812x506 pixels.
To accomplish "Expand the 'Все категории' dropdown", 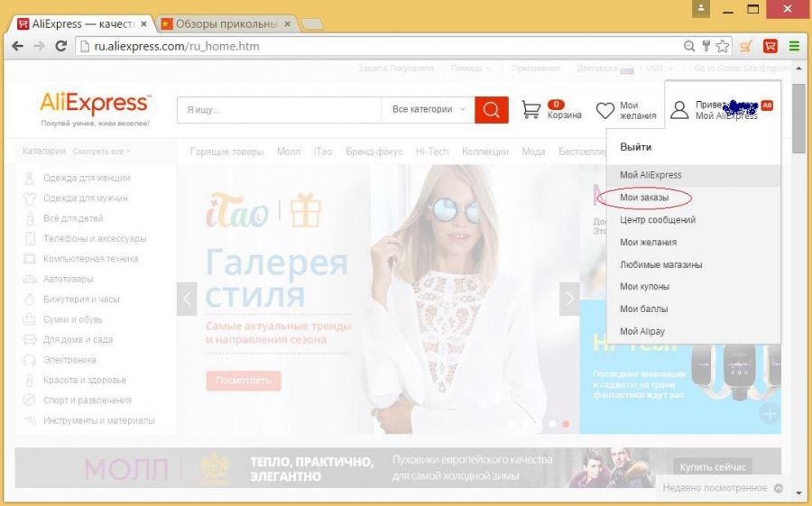I will tap(429, 110).
